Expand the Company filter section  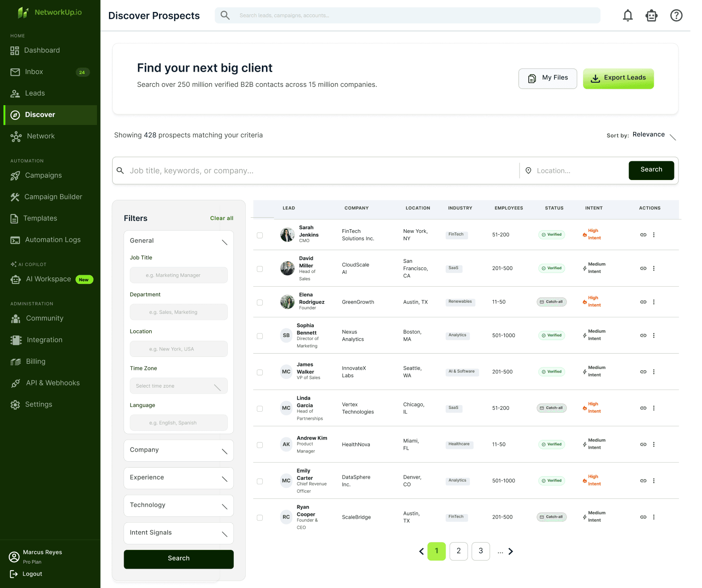click(x=179, y=450)
